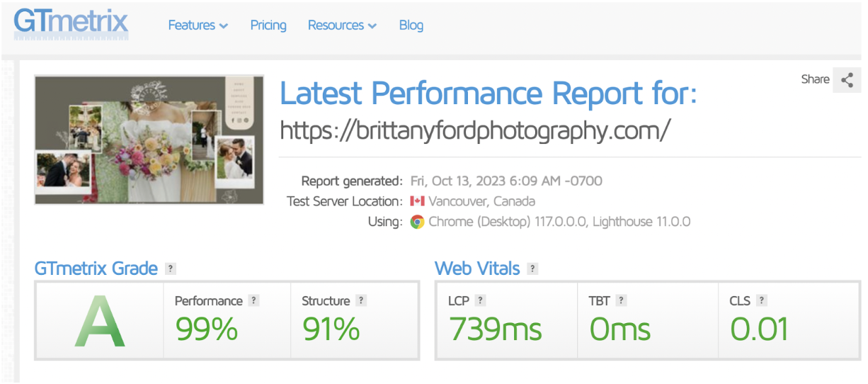
Task: Click the LCP help question mark
Action: [480, 300]
